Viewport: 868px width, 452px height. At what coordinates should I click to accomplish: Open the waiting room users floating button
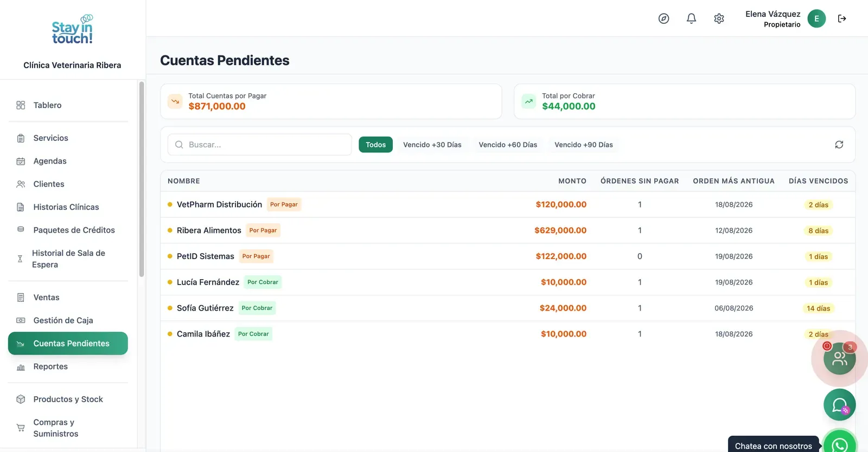[840, 358]
